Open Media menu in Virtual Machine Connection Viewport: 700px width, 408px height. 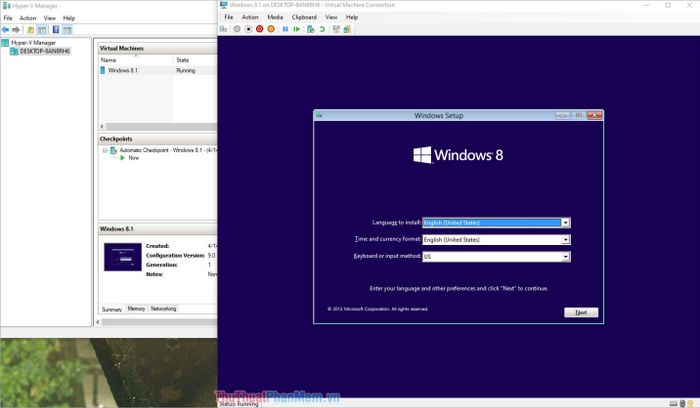pos(275,17)
